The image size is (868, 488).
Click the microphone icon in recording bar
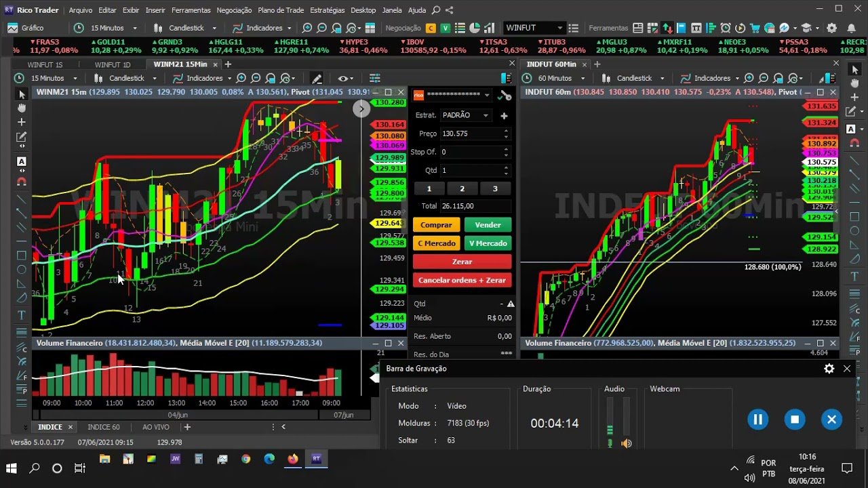pyautogui.click(x=610, y=443)
